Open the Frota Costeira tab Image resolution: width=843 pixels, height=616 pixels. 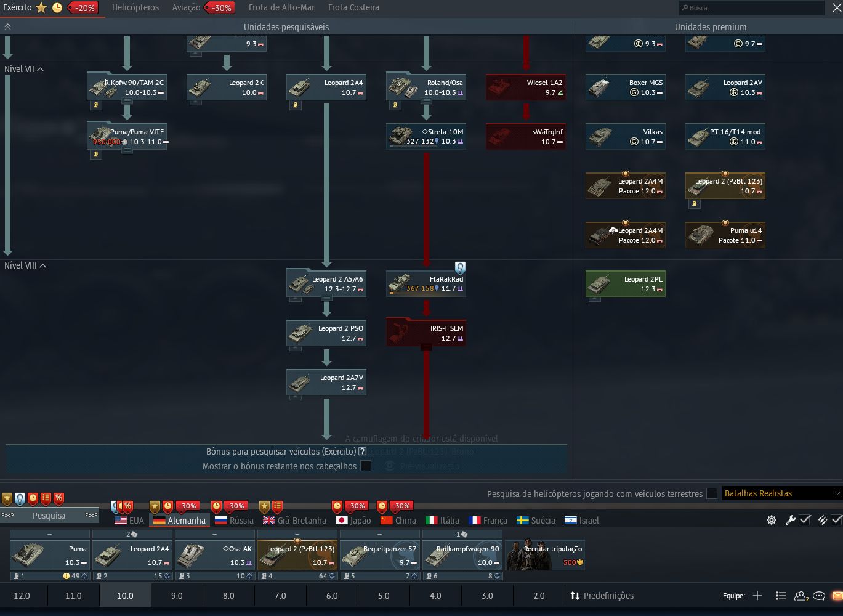click(353, 7)
